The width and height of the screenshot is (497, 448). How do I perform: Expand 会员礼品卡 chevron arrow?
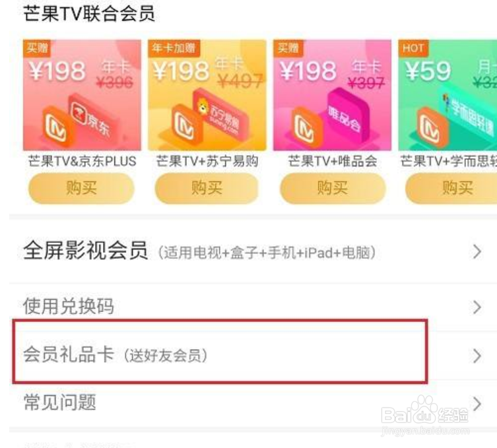tap(477, 356)
